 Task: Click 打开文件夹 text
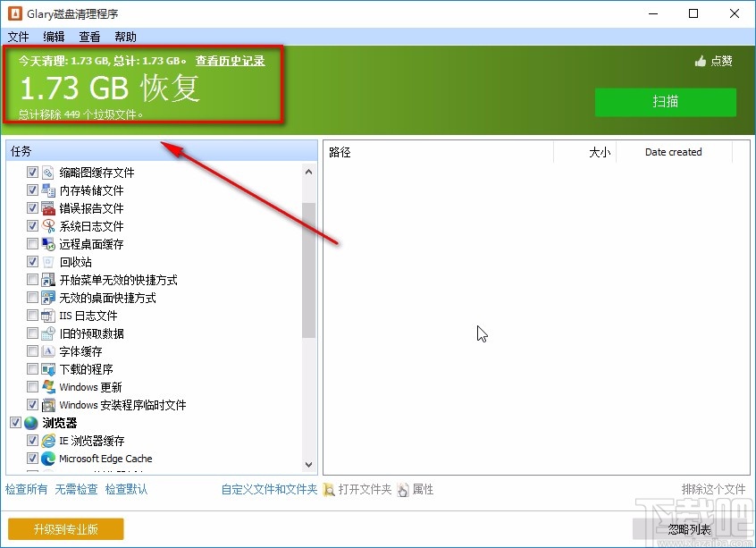click(365, 489)
